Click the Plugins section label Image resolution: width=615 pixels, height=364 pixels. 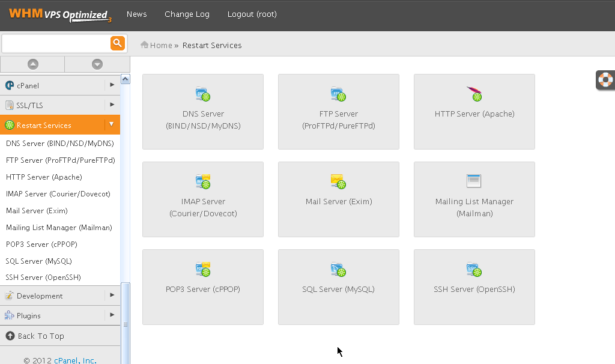click(29, 316)
